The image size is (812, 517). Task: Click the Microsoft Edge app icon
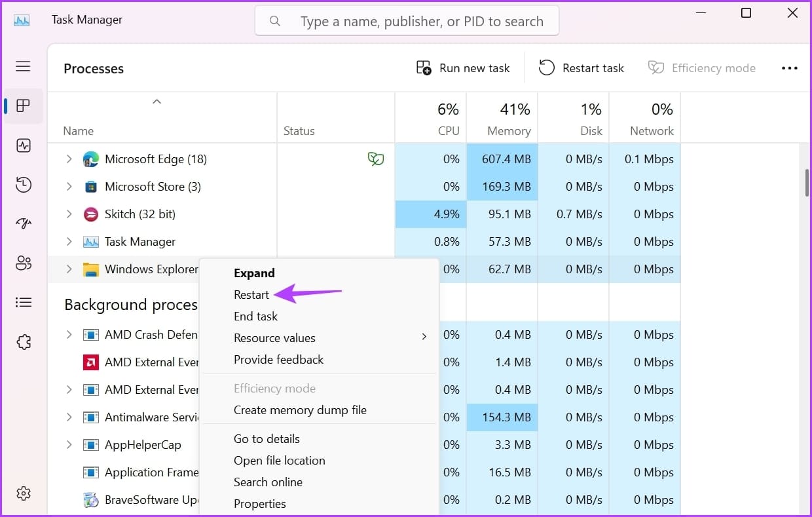[x=91, y=159]
